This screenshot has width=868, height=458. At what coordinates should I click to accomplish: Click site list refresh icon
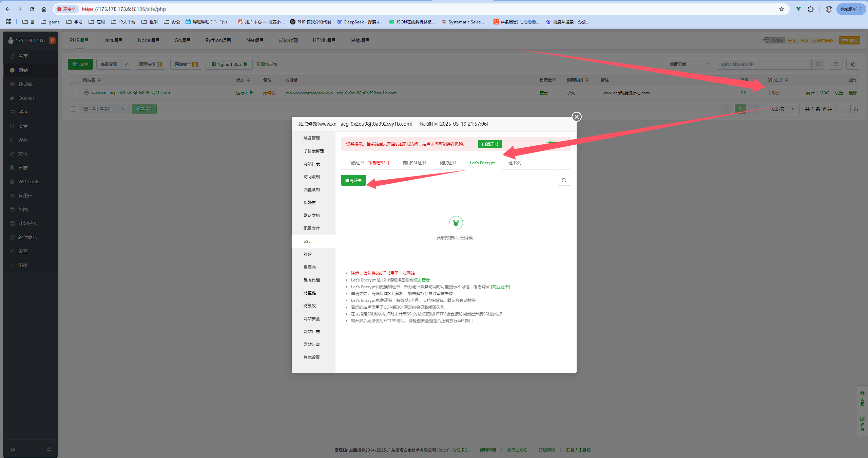[x=836, y=64]
